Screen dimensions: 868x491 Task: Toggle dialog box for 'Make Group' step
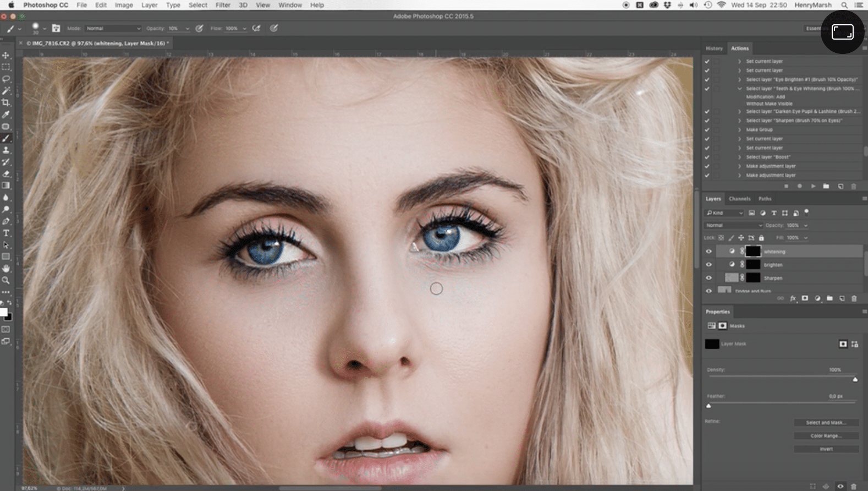tap(717, 129)
